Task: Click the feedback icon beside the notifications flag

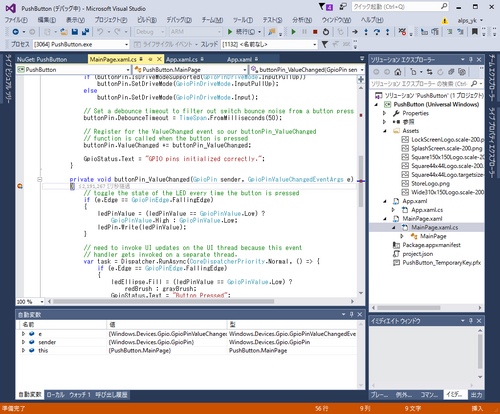Action: click(x=342, y=7)
